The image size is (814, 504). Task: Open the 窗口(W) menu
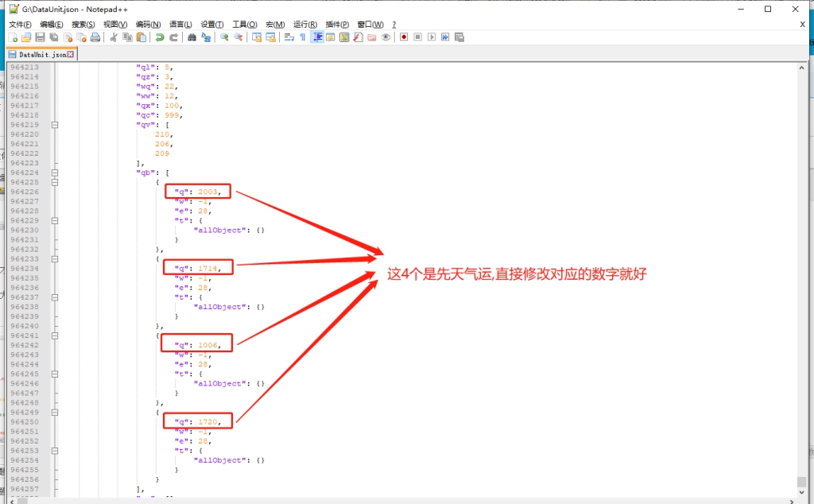pos(370,25)
